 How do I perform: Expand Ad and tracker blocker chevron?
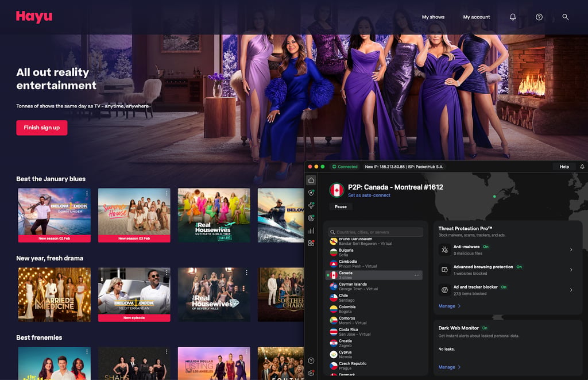(571, 290)
